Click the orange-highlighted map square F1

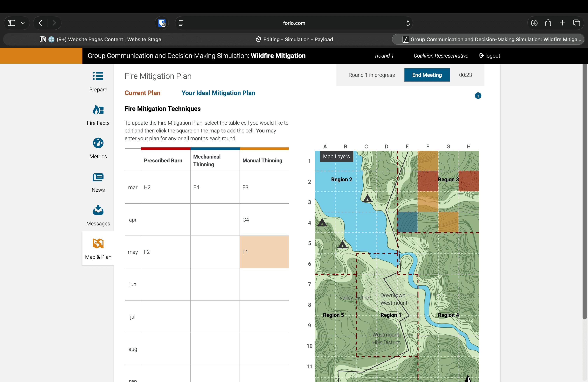point(428,161)
